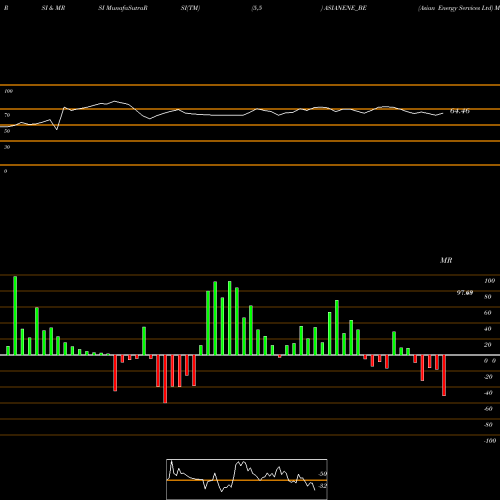Screen dimensions: 500x500
Task: Click the RSI axis label 70
Action: click(7, 115)
